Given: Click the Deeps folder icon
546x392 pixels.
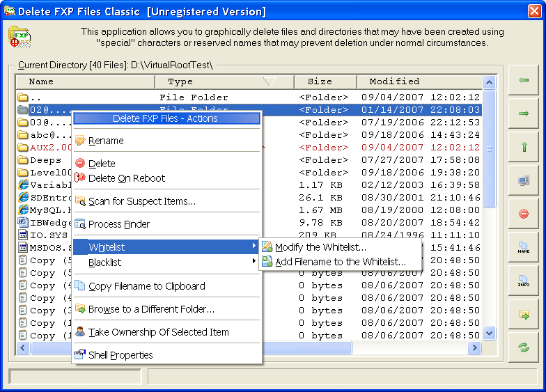Looking at the screenshot, I should click(23, 160).
